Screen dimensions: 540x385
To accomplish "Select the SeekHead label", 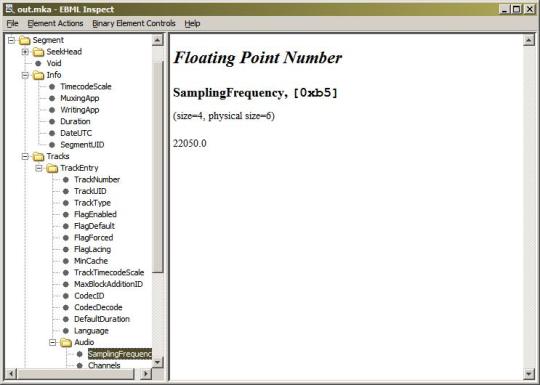I will 64,52.
